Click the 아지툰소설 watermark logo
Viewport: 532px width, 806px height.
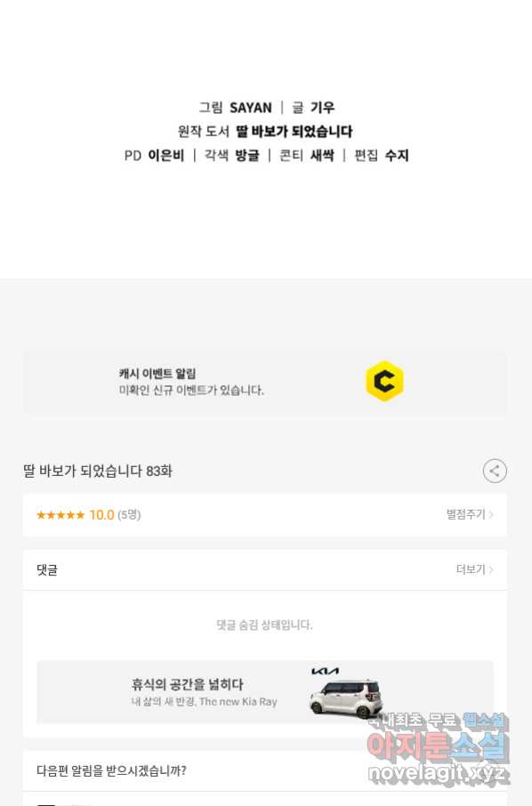click(438, 746)
